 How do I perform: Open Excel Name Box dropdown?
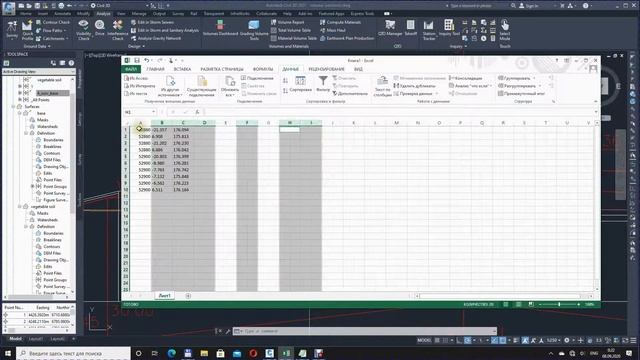click(x=153, y=112)
